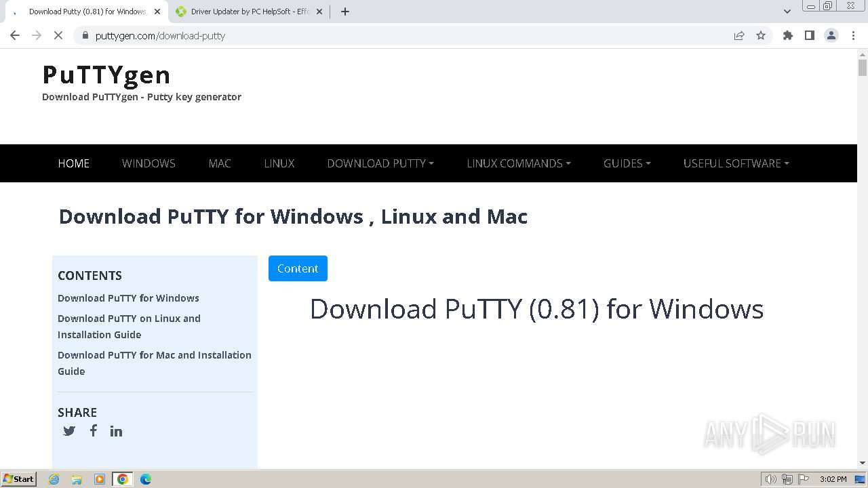Open the Chrome profile avatar icon
Screen dimensions: 868x488
(831, 35)
